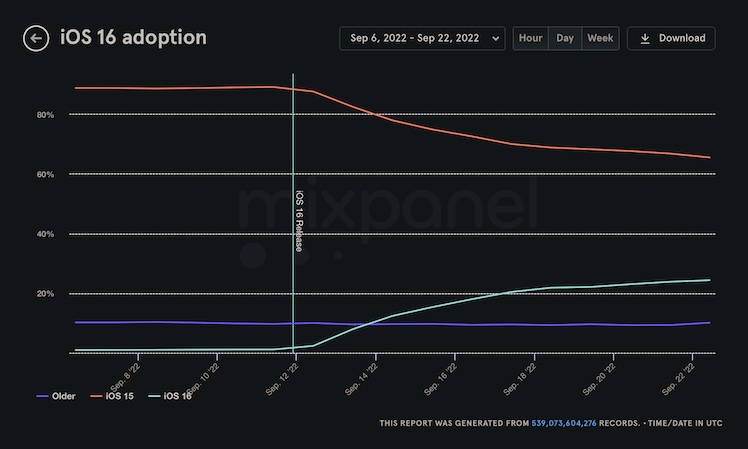Click the 80% y-axis label
748x449 pixels.
(45, 115)
